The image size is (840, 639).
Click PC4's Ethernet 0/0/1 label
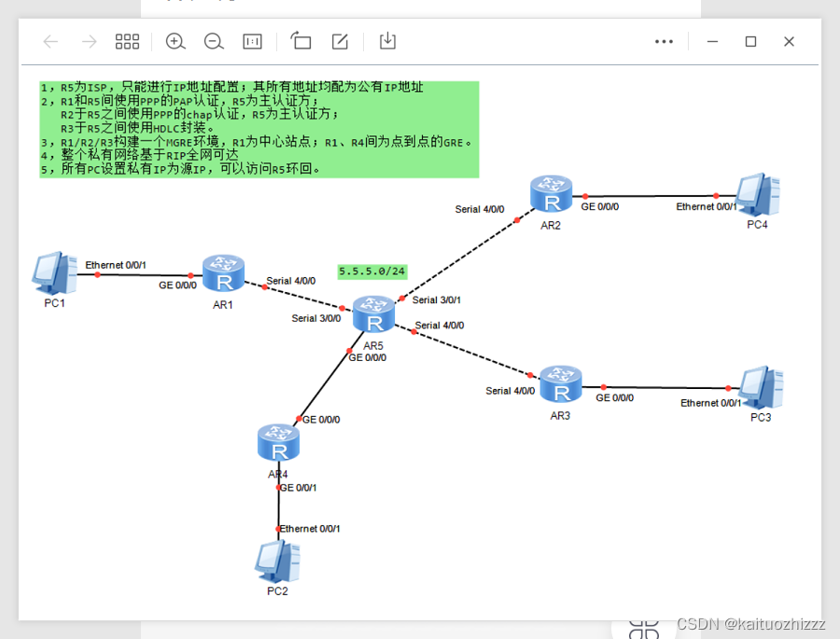pyautogui.click(x=707, y=207)
